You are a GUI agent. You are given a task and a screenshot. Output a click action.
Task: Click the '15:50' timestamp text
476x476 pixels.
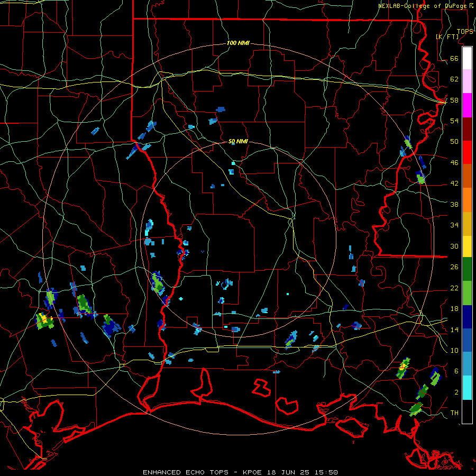[x=326, y=472]
